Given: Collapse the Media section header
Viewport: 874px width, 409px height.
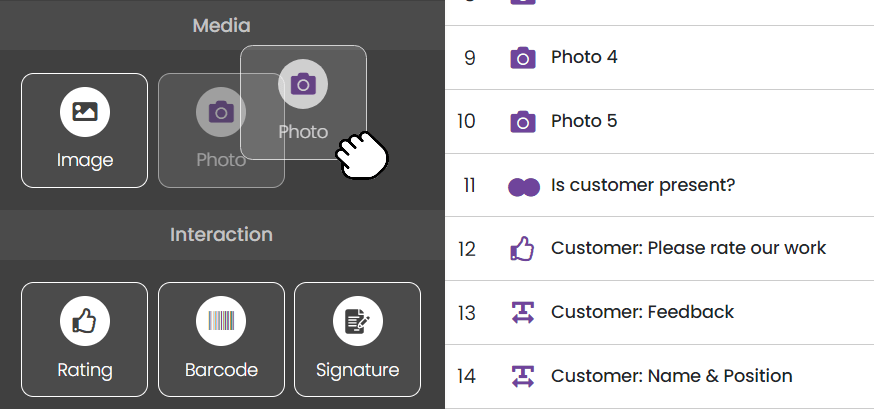Looking at the screenshot, I should pos(221,25).
